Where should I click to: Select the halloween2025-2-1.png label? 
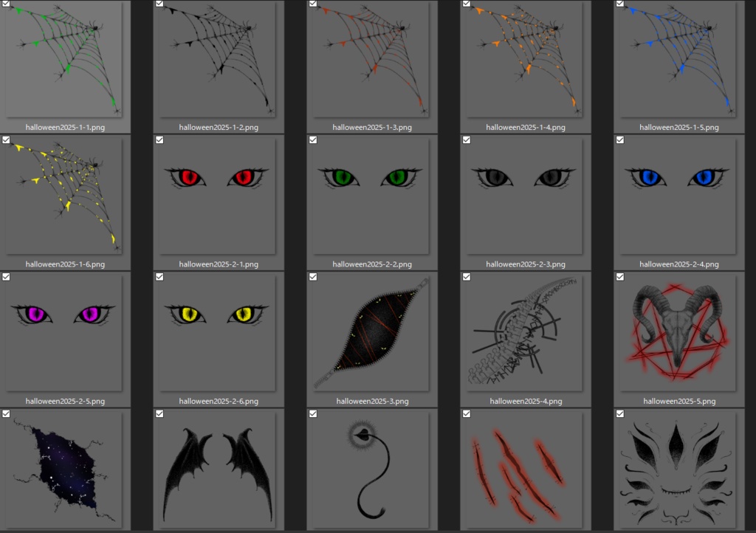(x=219, y=264)
